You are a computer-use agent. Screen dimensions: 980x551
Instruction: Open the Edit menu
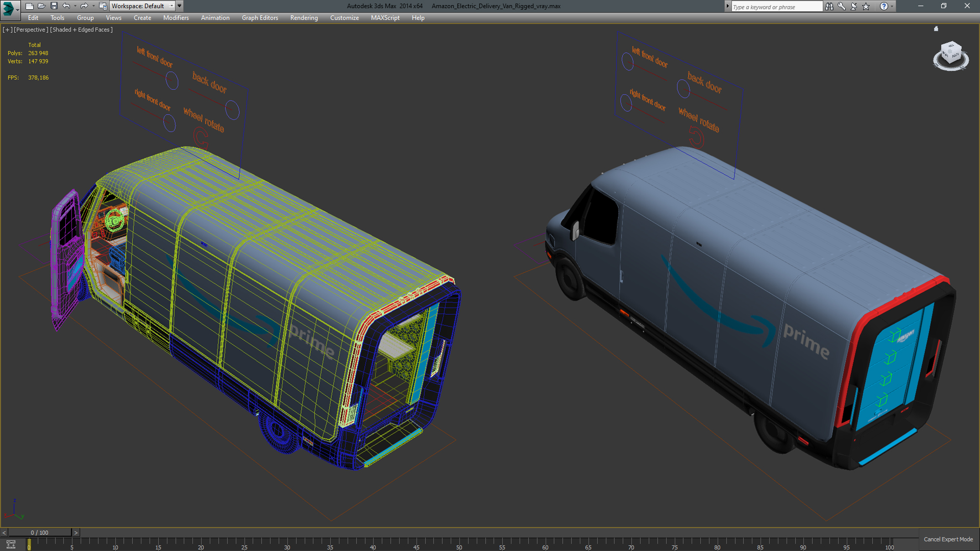click(33, 18)
